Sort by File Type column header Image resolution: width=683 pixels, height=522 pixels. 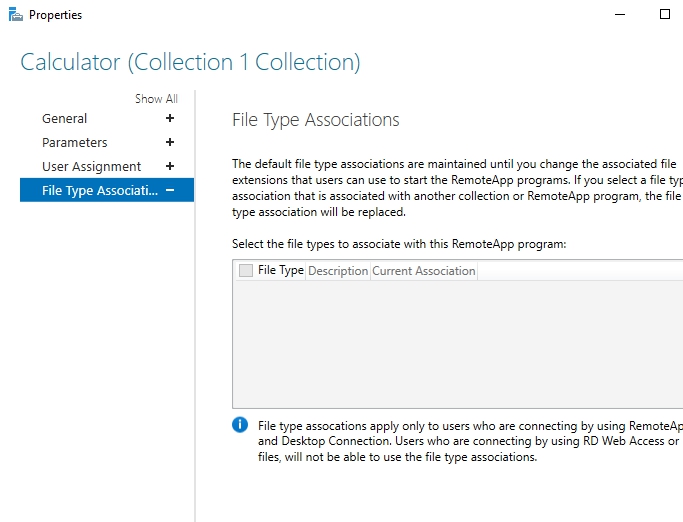coord(280,271)
